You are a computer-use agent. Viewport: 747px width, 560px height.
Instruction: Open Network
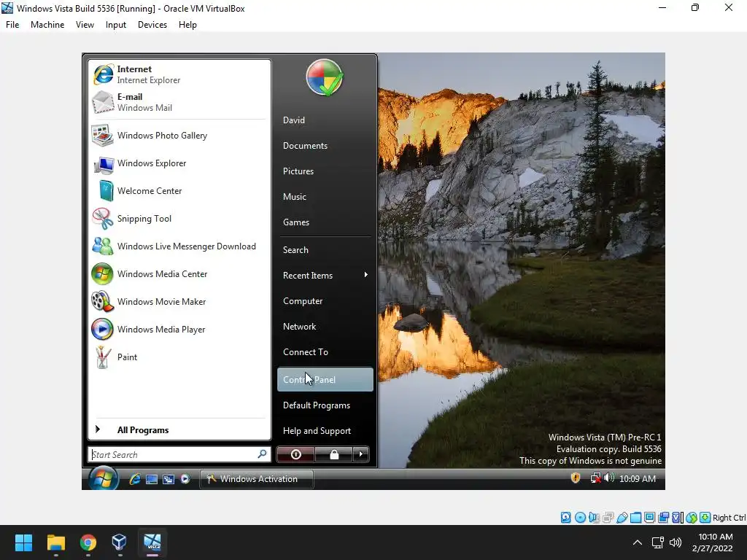pos(325,327)
